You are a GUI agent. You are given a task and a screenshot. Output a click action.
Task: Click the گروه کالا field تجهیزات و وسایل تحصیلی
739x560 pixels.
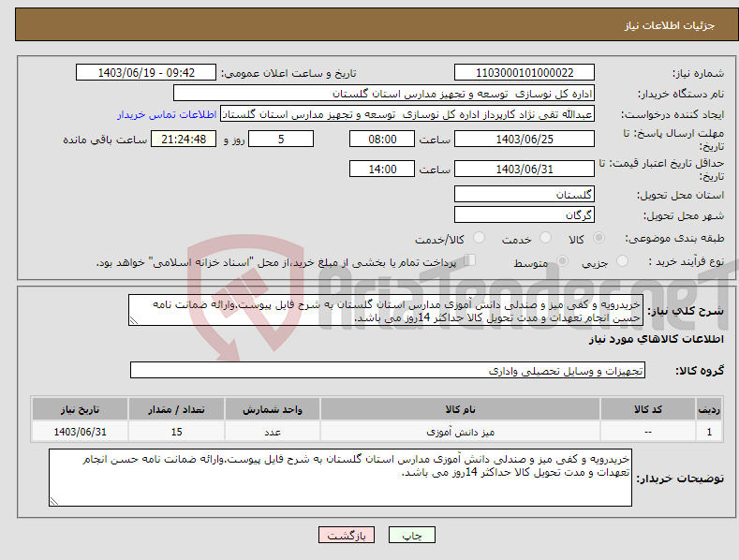(388, 371)
